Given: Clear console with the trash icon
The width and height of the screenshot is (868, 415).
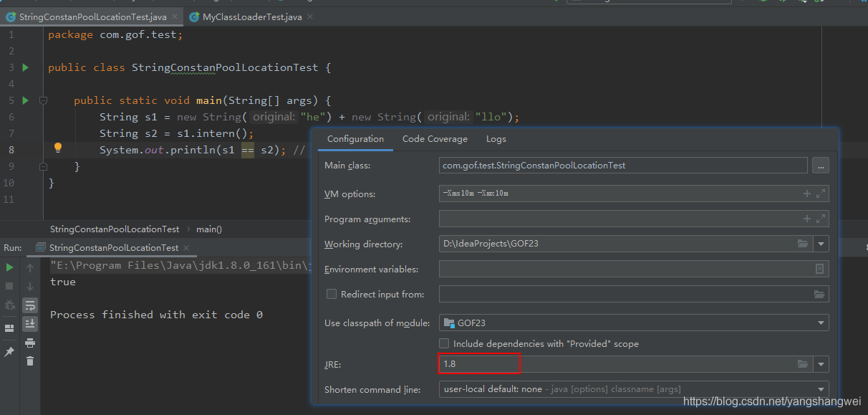Looking at the screenshot, I should pyautogui.click(x=30, y=361).
